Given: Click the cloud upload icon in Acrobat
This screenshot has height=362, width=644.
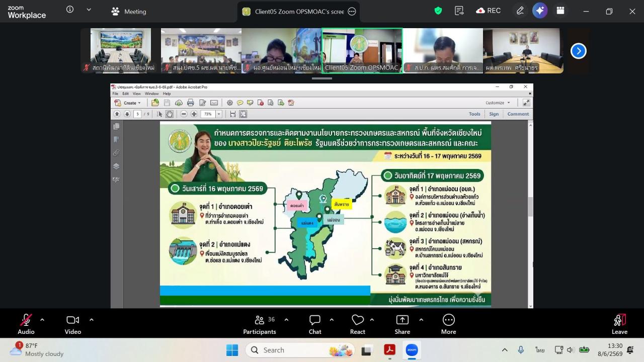Looking at the screenshot, I should [x=179, y=103].
